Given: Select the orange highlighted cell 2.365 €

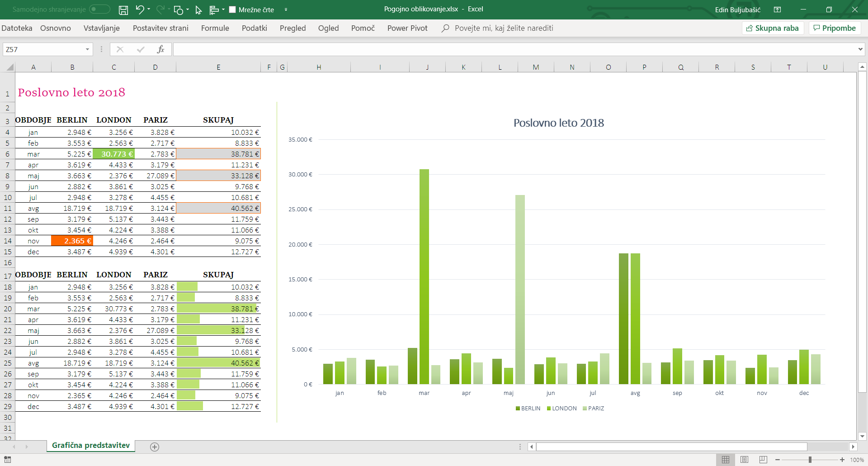Looking at the screenshot, I should click(72, 241).
